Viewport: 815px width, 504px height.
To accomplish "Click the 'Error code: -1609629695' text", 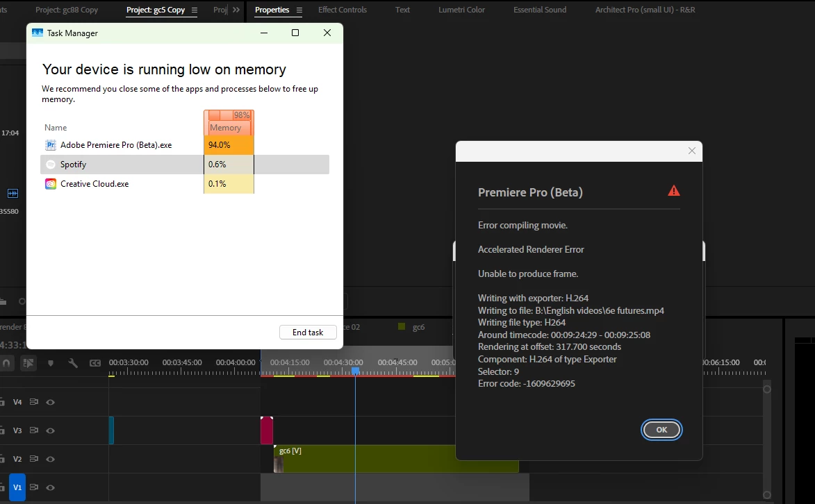I will (527, 383).
